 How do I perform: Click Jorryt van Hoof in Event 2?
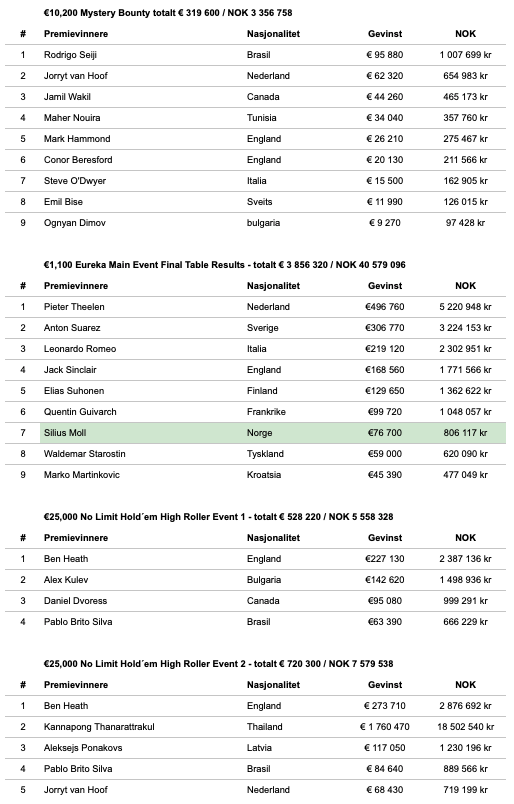(75, 790)
